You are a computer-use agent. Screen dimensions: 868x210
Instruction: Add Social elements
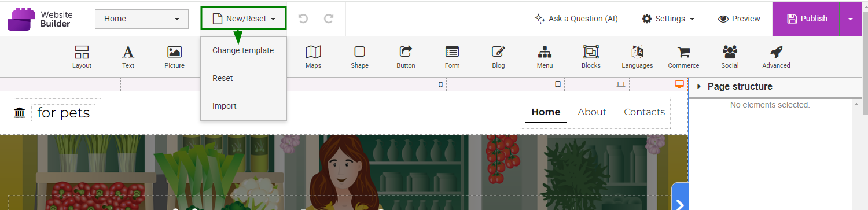tap(730, 57)
